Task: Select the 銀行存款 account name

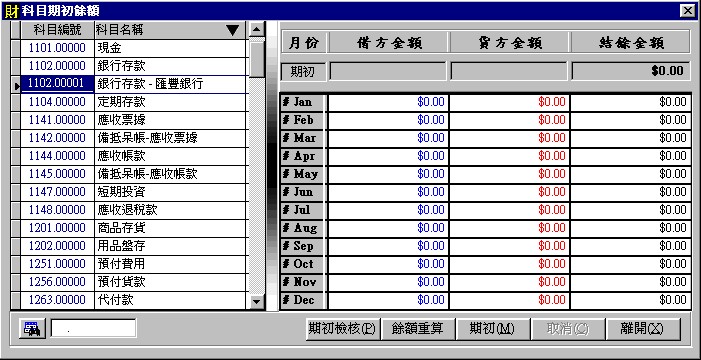Action: [121, 66]
